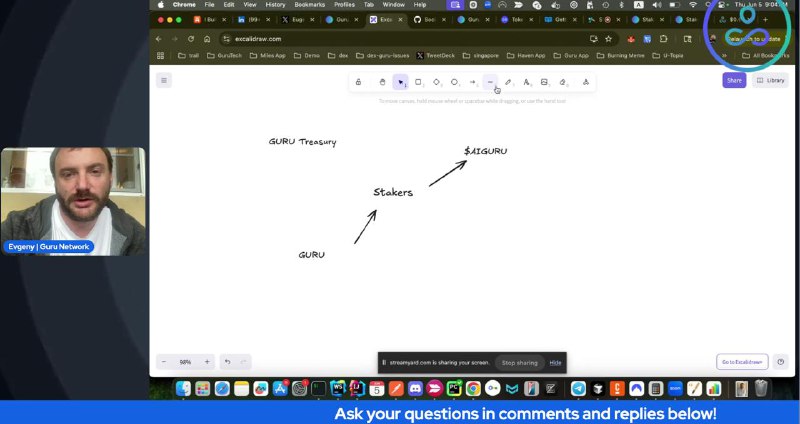Open the Burning Meme bookmarks folder
This screenshot has width=800, height=424.
(x=620, y=56)
